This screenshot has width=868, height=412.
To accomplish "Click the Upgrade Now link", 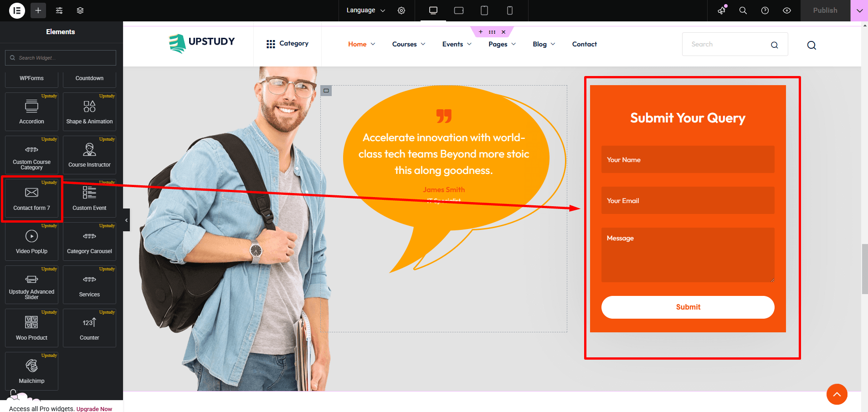I will coord(94,409).
